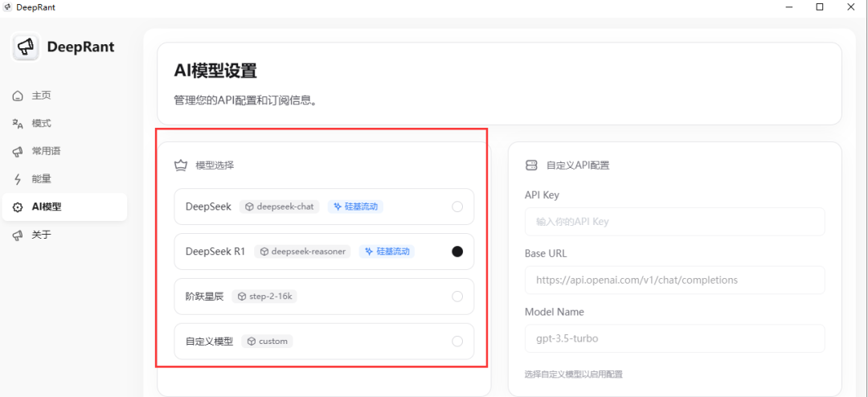Click the Base URL input field

coord(675,280)
